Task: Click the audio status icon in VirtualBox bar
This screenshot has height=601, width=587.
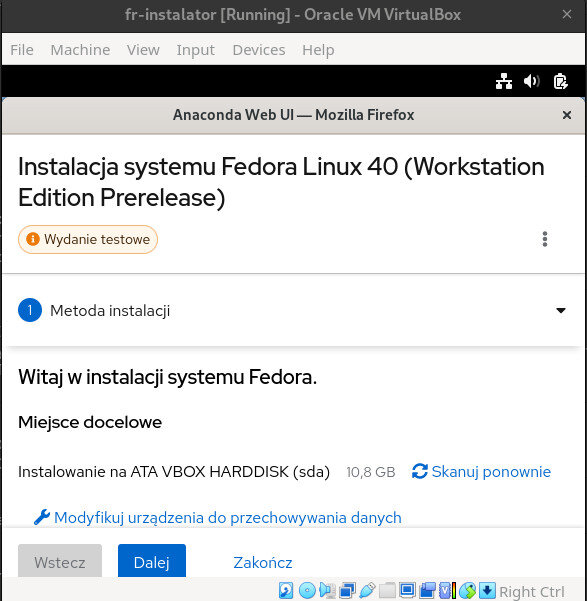Action: click(327, 590)
